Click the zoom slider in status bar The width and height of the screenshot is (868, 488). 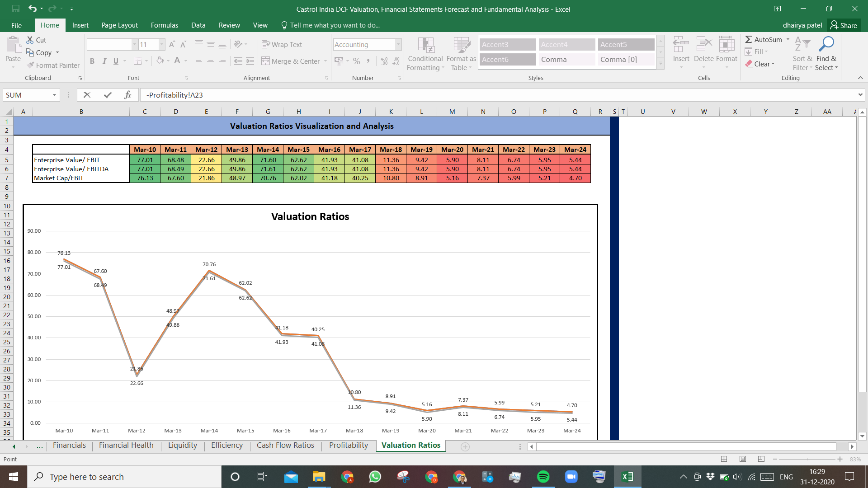point(807,459)
